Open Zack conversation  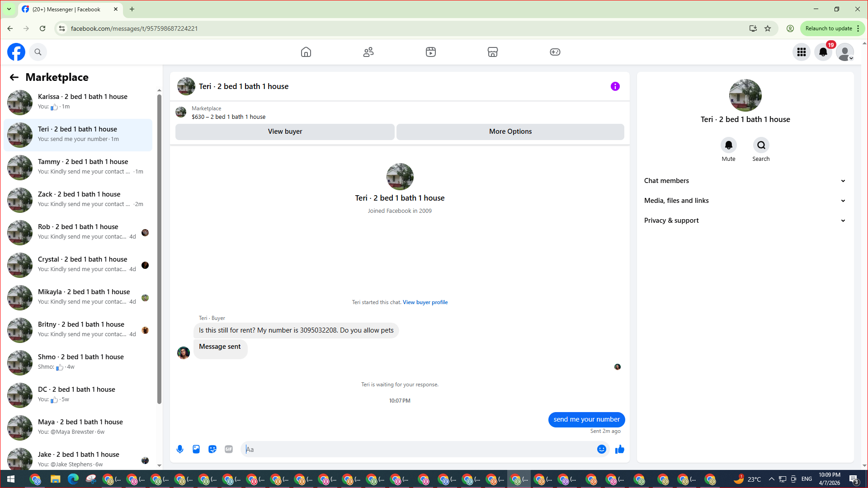[x=78, y=200]
